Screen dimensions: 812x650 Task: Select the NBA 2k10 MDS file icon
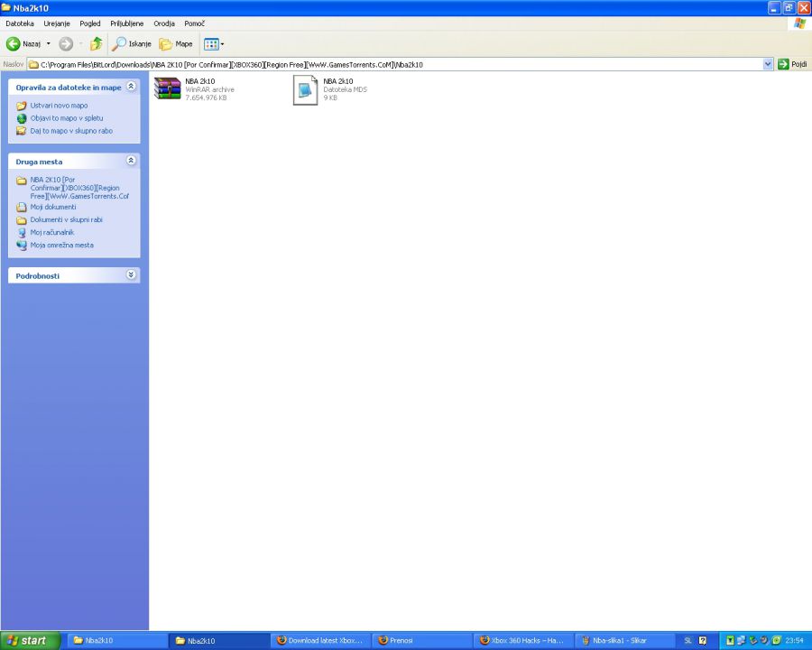pos(306,89)
